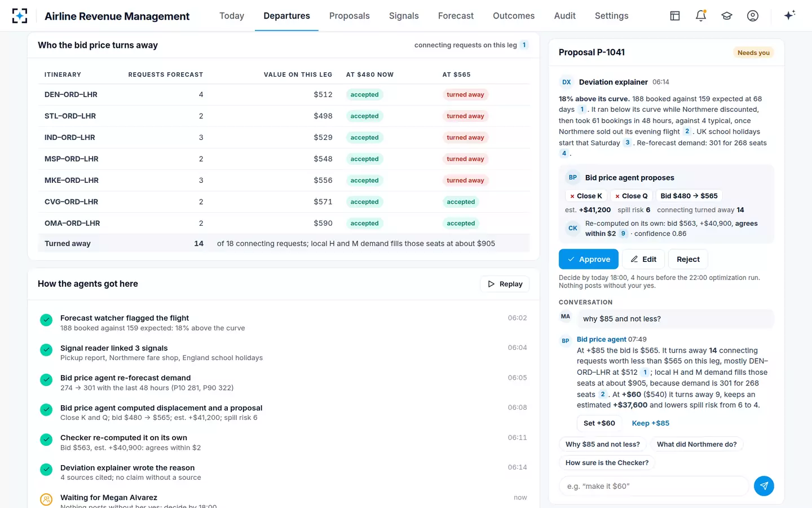Click the Airline Revenue Management logo icon
This screenshot has height=508, width=812.
click(x=20, y=16)
